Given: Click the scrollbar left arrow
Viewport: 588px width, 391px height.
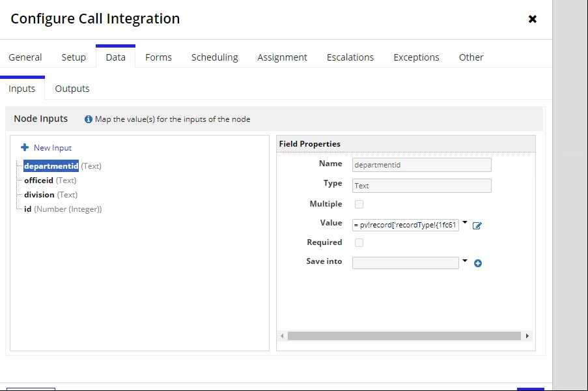Looking at the screenshot, I should [x=282, y=336].
